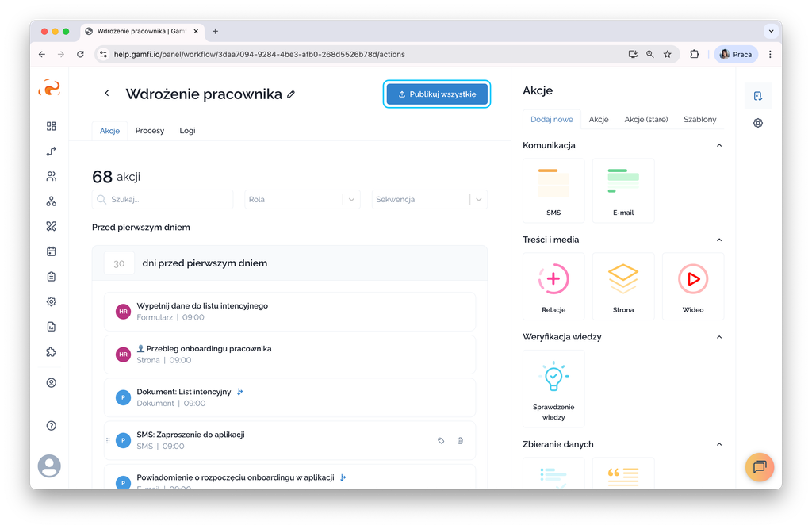
Task: Click the pencil icon to edit workflow title
Action: (x=291, y=94)
